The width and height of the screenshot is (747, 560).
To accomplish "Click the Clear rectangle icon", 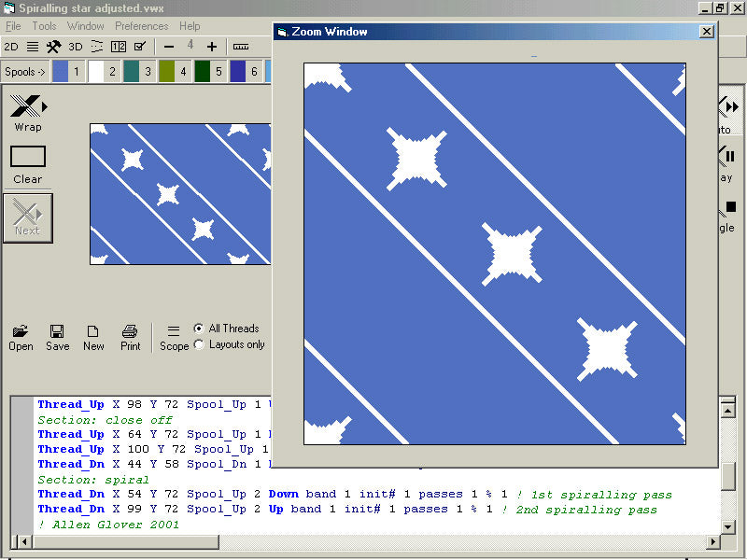I will pyautogui.click(x=27, y=157).
